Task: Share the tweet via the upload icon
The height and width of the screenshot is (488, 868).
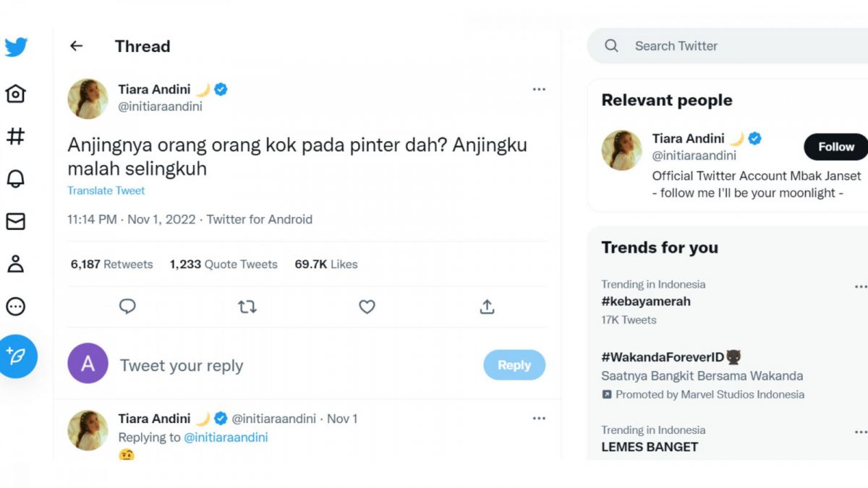Action: pos(487,307)
